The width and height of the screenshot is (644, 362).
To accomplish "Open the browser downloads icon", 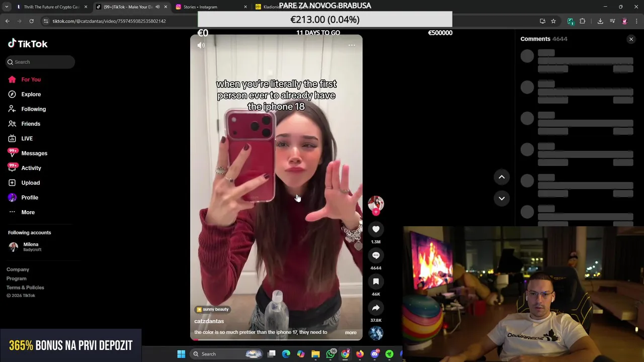I will 600,21.
